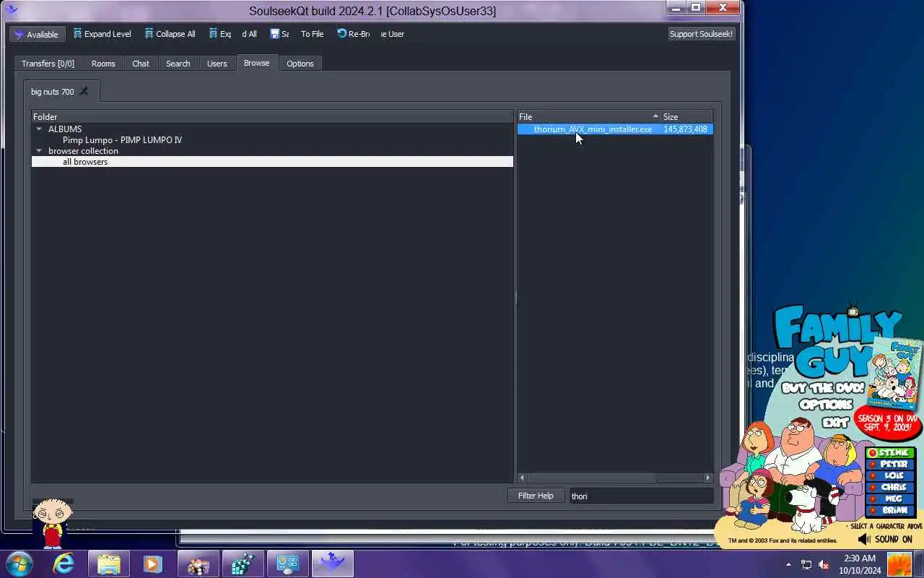Click the Filter Help button

tap(536, 496)
